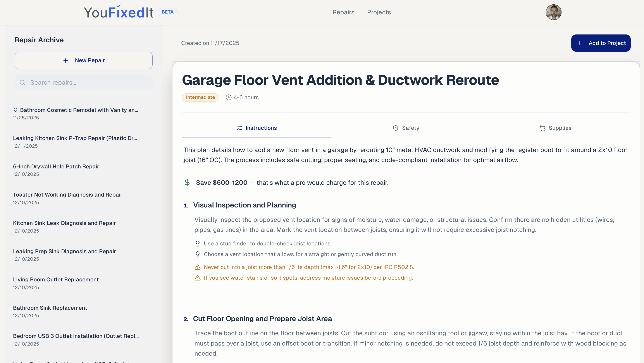Viewport: 644px width, 363px height.
Task: Click the Supplies cart icon
Action: [x=542, y=128]
